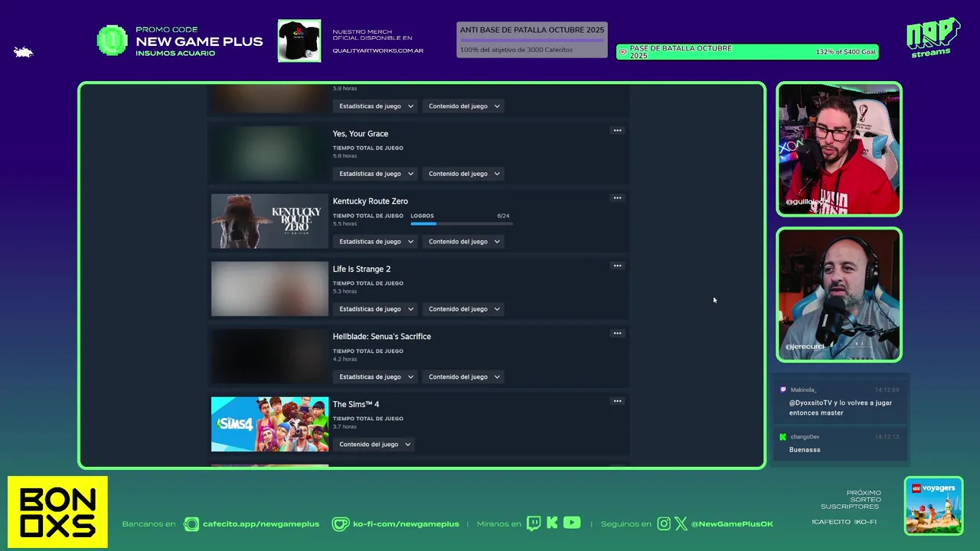The width and height of the screenshot is (980, 551).
Task: Open the three-dot menu for Yes, Your Grace
Action: [x=617, y=131]
